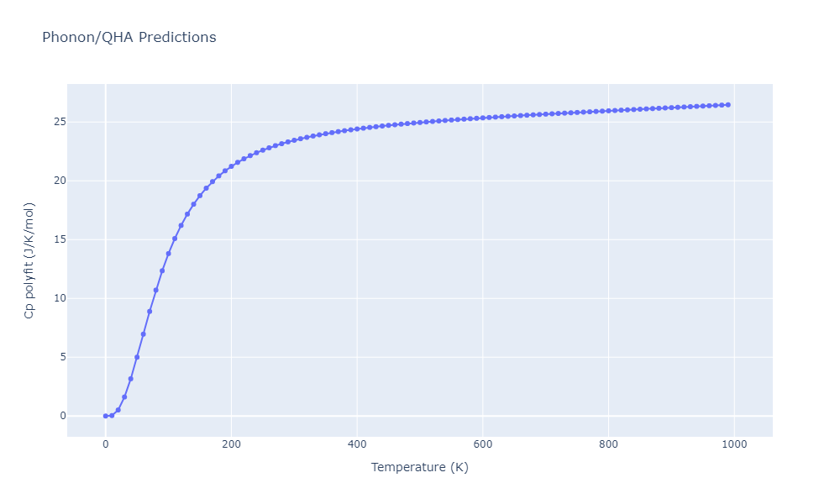Viewport: 840px width, 504px height.
Task: Click the x-axis tick label 800
Action: 608,444
